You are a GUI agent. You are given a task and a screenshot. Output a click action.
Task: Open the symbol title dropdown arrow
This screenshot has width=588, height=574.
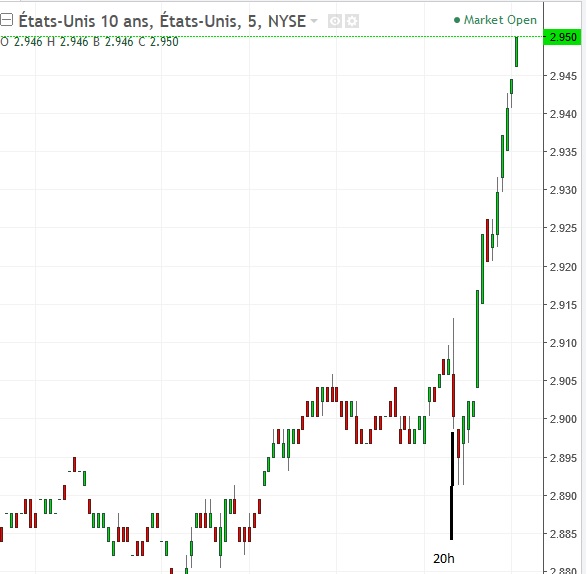click(314, 21)
